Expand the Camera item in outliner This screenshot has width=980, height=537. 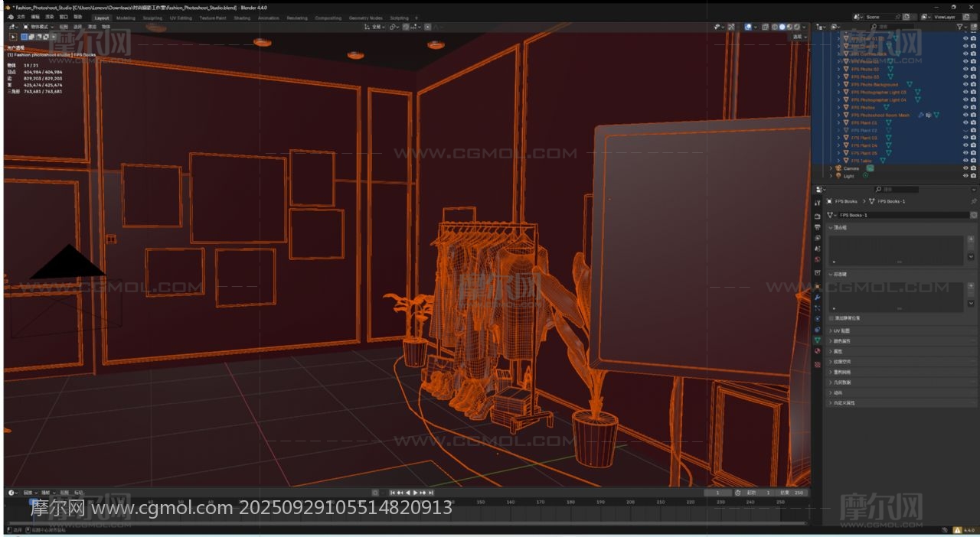tap(831, 168)
